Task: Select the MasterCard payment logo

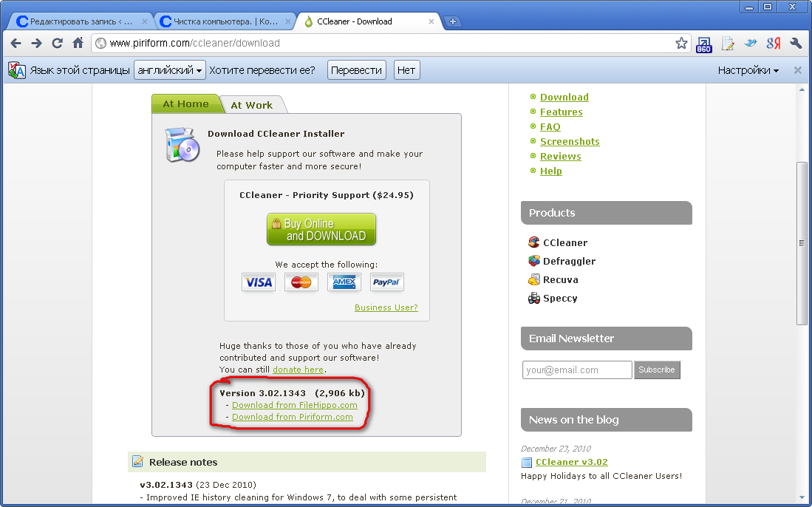Action: [x=301, y=282]
